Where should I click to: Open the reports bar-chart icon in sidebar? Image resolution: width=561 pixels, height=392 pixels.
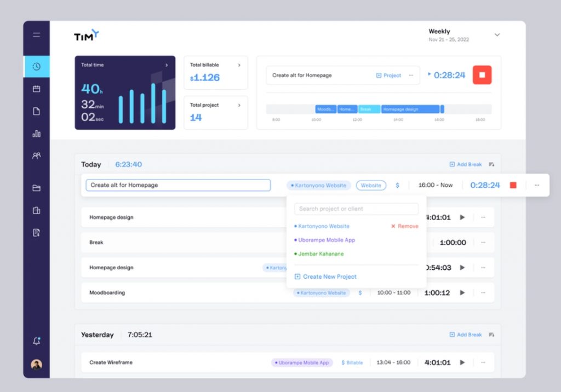36,132
